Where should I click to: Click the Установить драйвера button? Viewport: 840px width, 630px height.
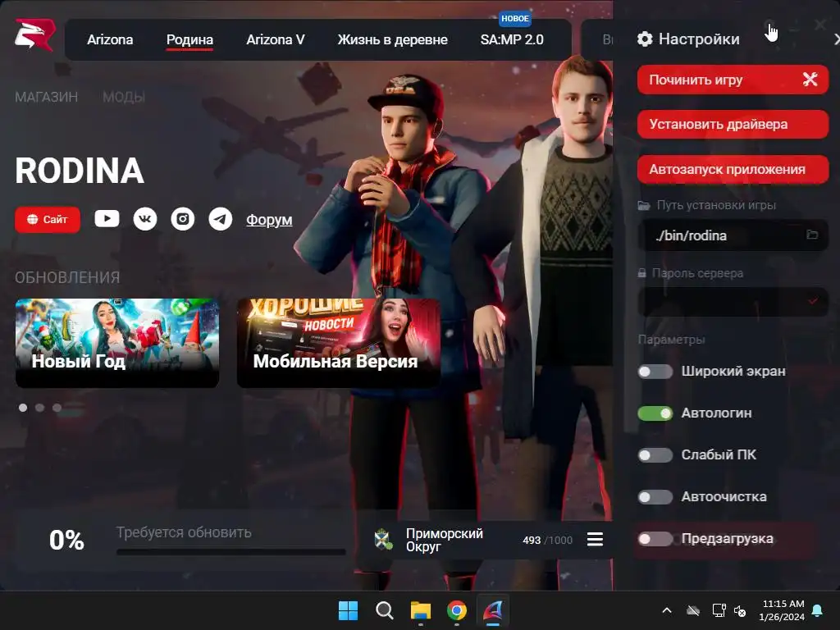tap(733, 125)
